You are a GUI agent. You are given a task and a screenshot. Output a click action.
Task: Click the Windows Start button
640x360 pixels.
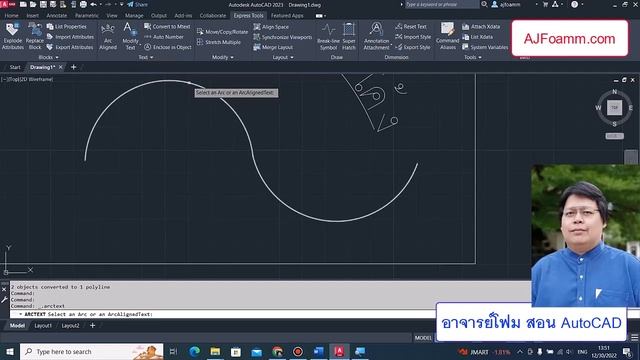10,351
